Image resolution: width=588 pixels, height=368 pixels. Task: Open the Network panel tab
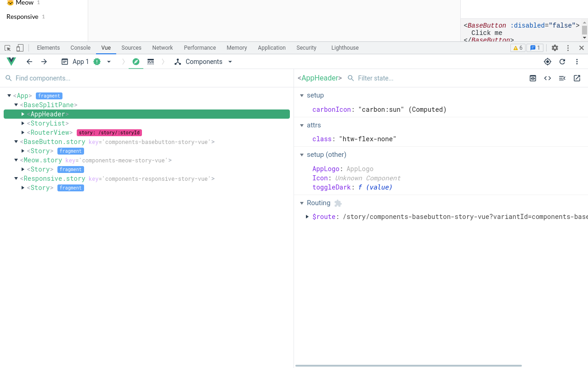[x=162, y=47]
